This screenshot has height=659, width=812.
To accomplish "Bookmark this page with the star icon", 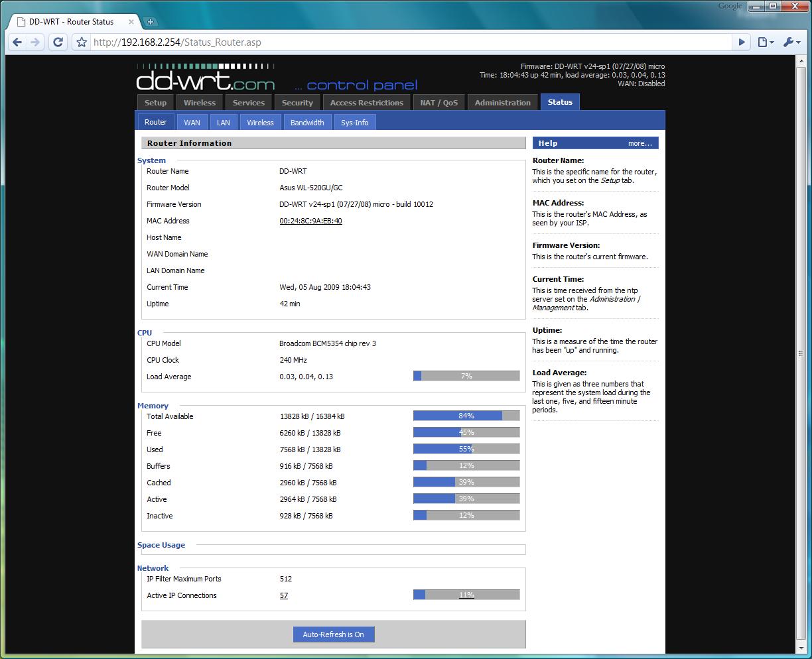I will [x=82, y=42].
